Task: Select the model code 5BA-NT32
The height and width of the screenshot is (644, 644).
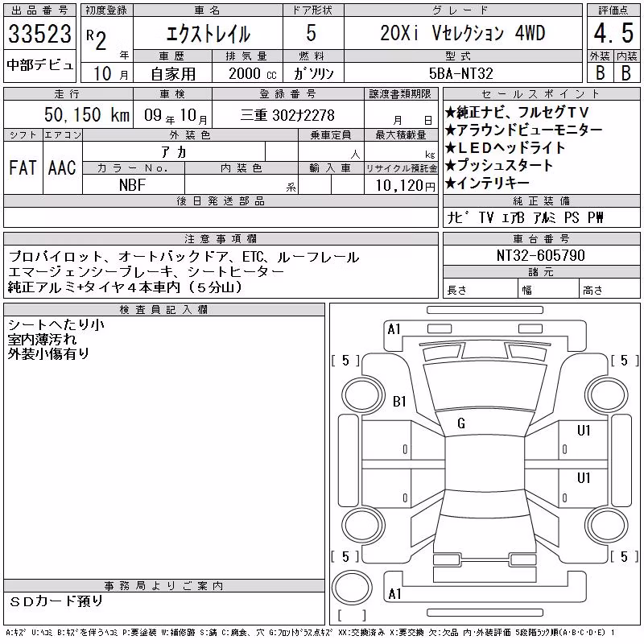Action: (460, 73)
